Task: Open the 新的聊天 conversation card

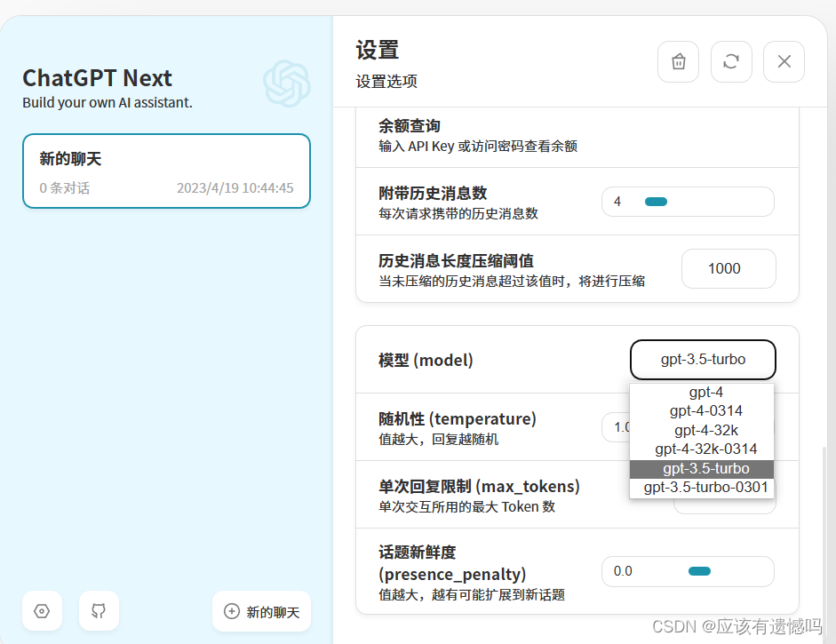Action: (x=166, y=171)
